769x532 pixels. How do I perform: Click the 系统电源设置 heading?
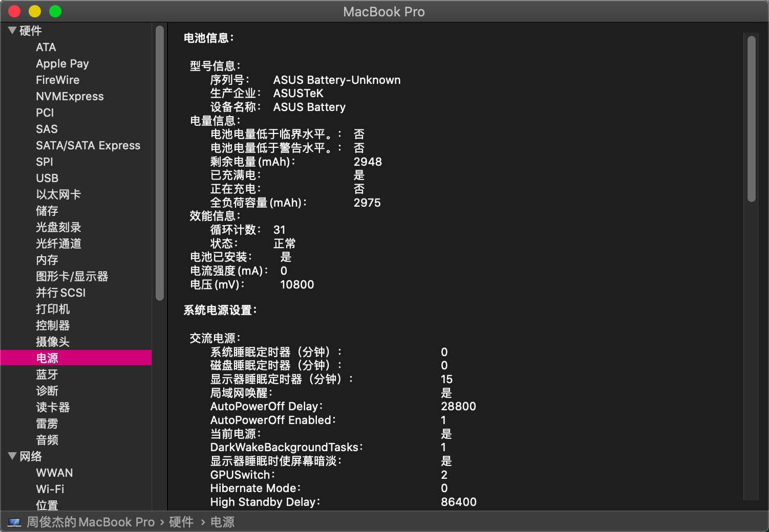click(220, 310)
